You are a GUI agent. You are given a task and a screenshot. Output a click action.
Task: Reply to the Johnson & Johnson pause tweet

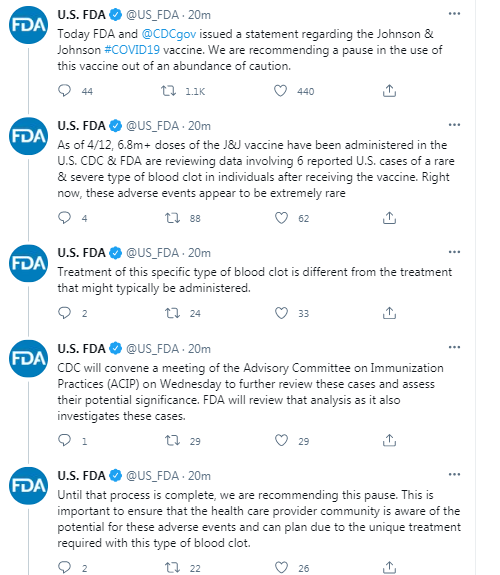coord(65,90)
